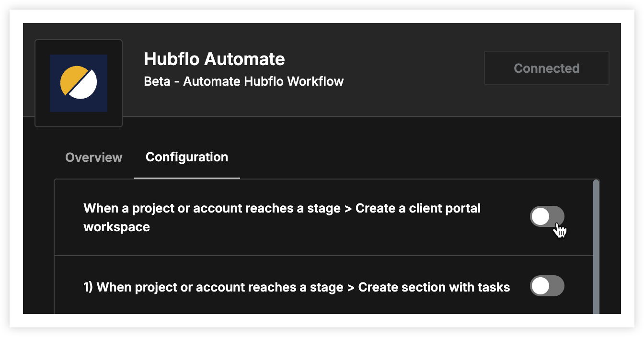Click the 'When a project or account' label
The height and width of the screenshot is (337, 644).
(163, 209)
